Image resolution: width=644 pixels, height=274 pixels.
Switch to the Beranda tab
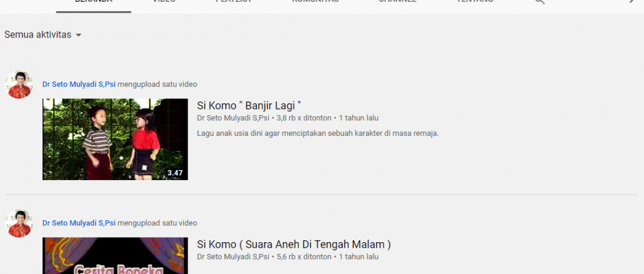coord(94,3)
